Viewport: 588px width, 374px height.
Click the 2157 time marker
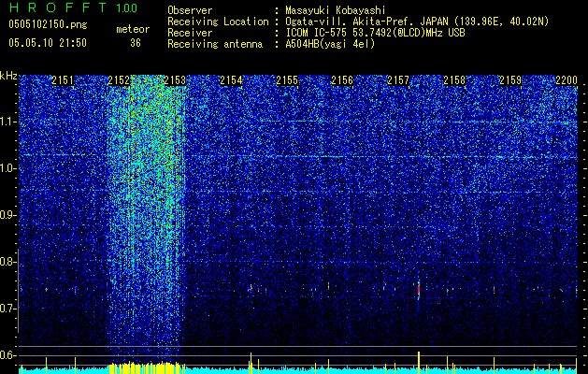398,79
